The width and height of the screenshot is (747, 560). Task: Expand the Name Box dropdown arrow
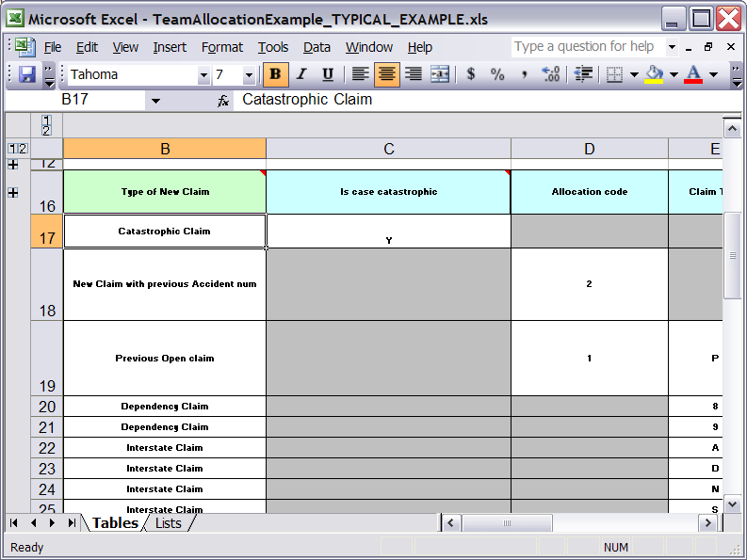155,101
